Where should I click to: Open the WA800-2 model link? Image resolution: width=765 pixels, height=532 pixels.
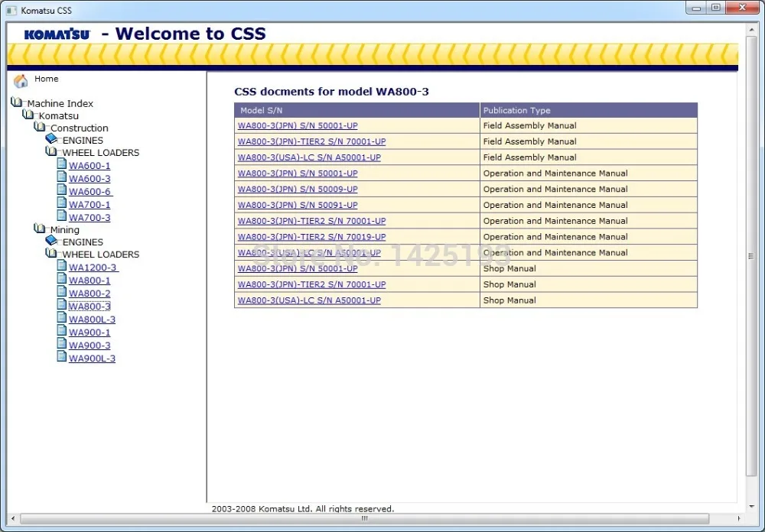(90, 294)
